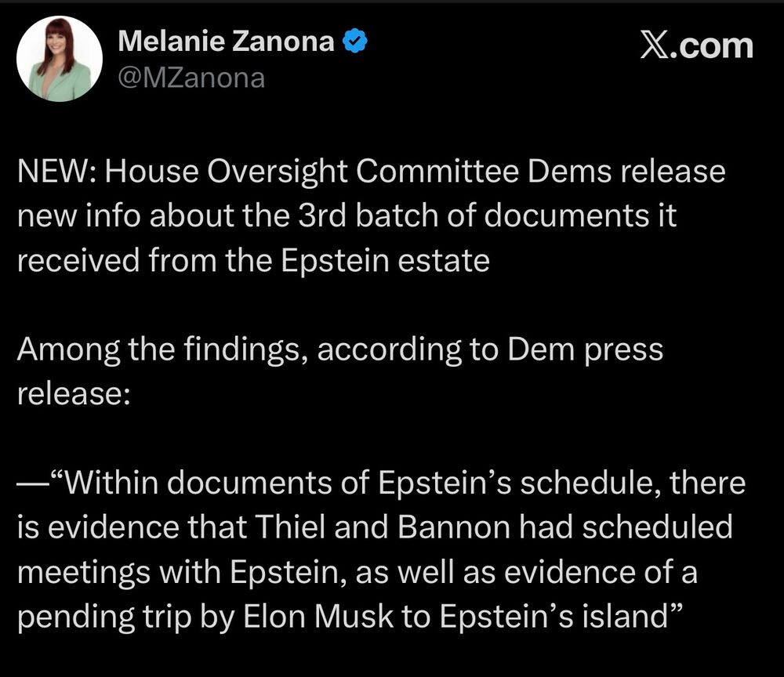Click the blue verified checkmark badge
The width and height of the screenshot is (784, 677).
click(356, 42)
